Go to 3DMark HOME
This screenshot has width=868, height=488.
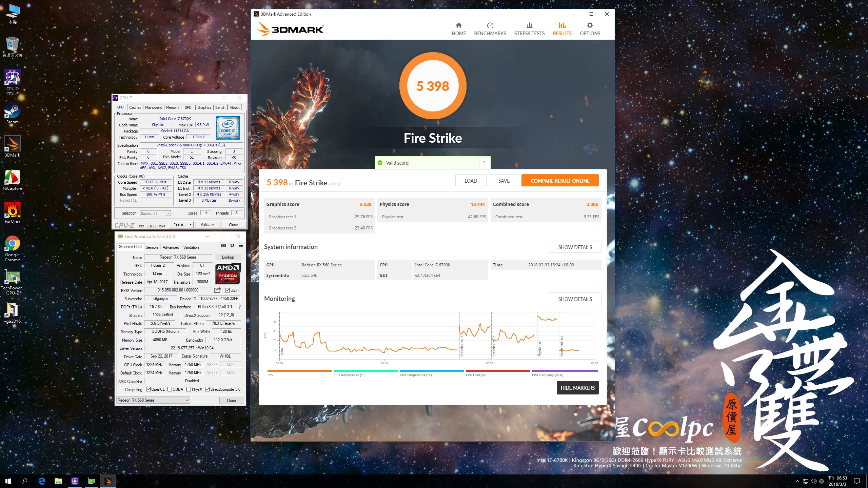pos(458,29)
